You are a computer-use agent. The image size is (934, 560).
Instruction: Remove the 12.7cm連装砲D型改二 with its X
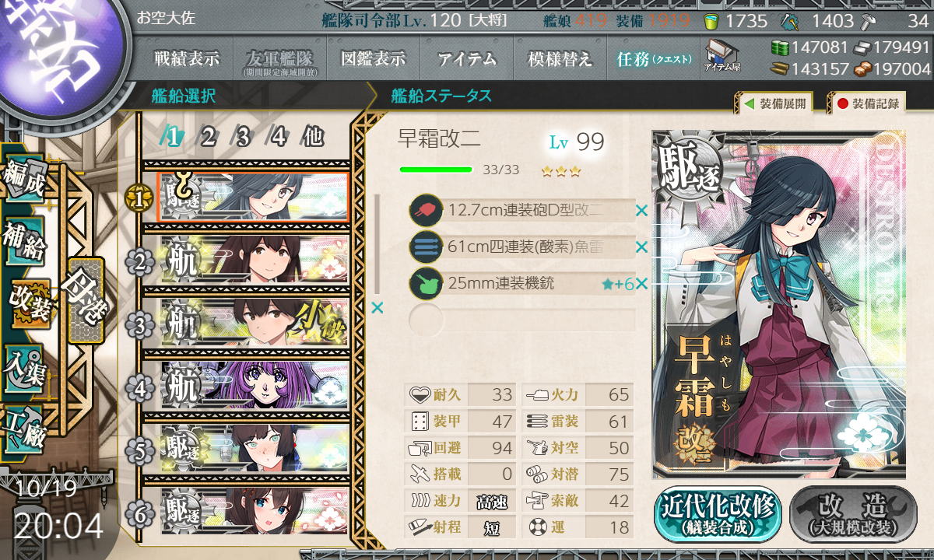coord(641,210)
